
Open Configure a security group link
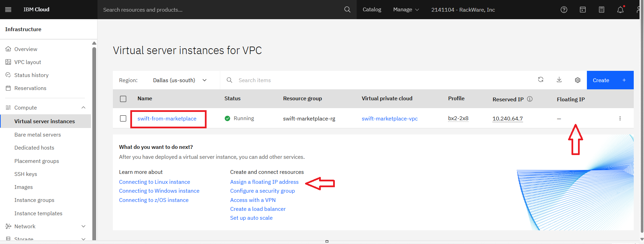pyautogui.click(x=262, y=191)
